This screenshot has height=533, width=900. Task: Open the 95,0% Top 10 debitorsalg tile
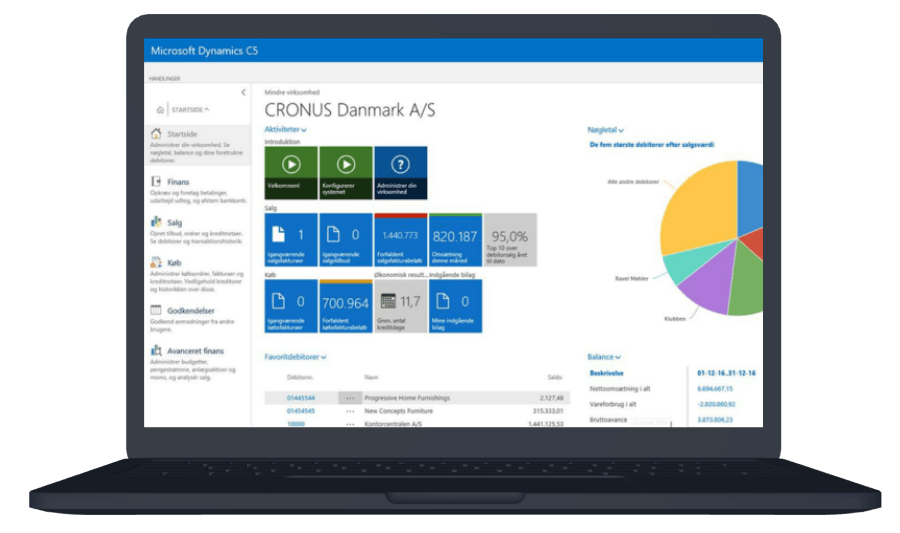[x=510, y=240]
